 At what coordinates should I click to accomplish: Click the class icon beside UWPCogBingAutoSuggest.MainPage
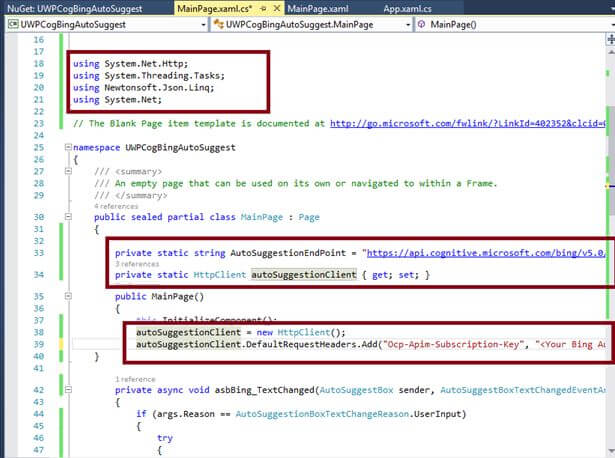218,24
